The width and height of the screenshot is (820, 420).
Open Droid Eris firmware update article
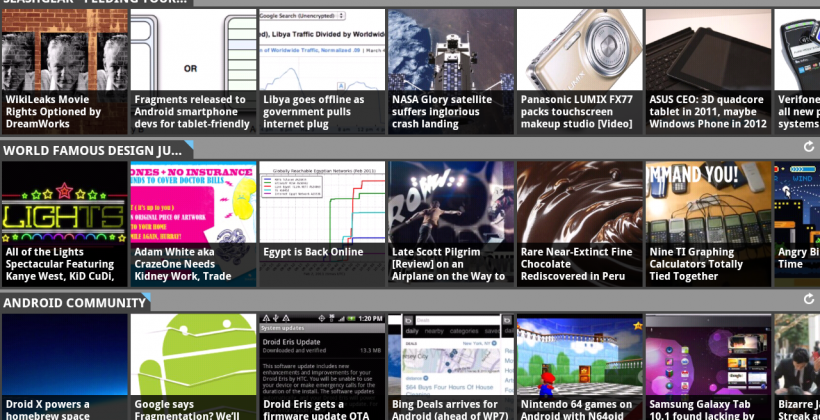pyautogui.click(x=322, y=367)
